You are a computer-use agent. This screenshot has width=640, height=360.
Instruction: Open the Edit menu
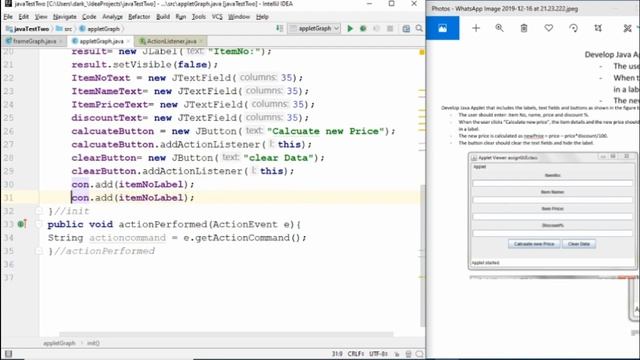24,17
